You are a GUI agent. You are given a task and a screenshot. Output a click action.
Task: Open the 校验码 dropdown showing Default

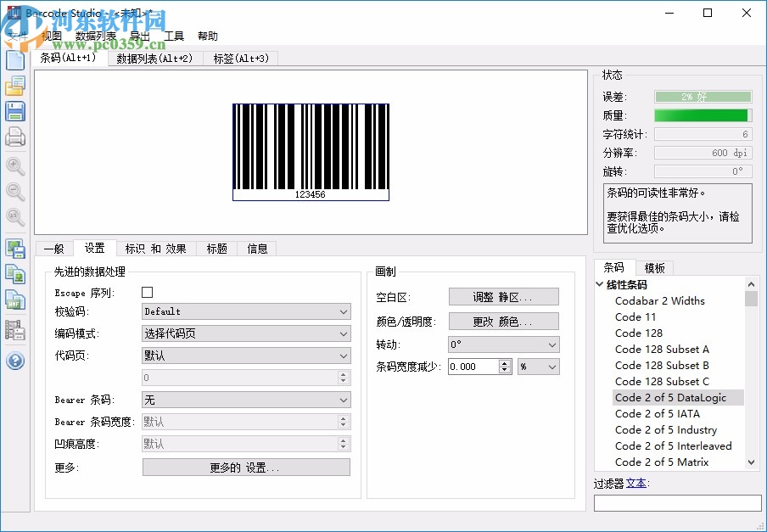tap(245, 311)
